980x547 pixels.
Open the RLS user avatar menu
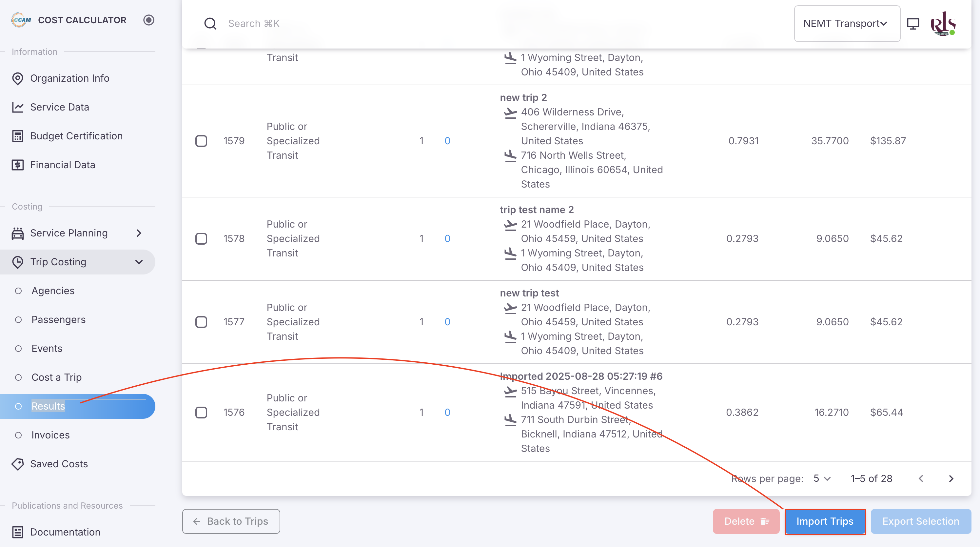tap(943, 24)
